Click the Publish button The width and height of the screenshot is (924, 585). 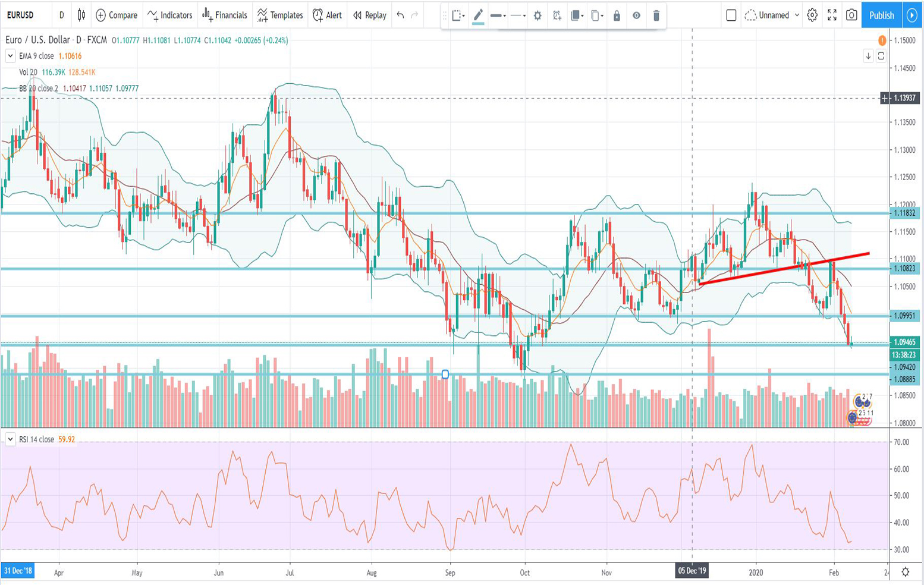(x=881, y=15)
